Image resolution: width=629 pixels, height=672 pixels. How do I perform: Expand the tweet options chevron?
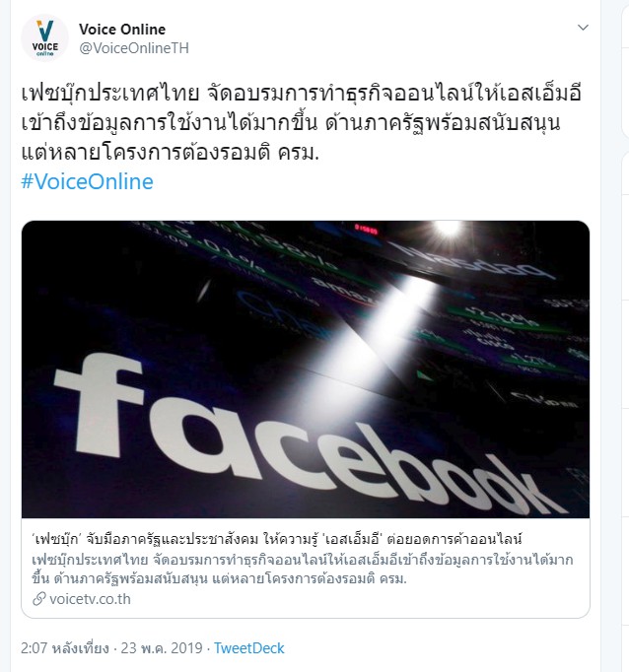[583, 28]
